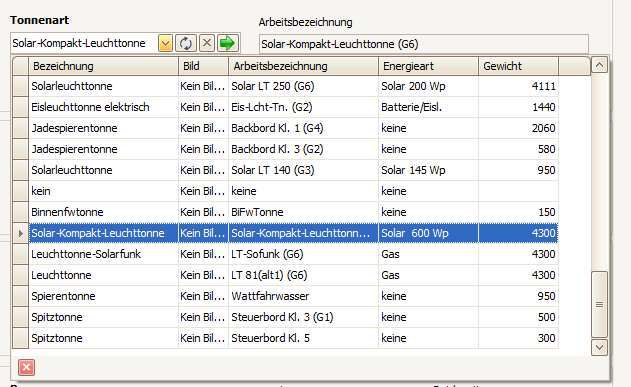This screenshot has height=387, width=631.
Task: Click the Tonnenart combo box text field
Action: pos(85,43)
